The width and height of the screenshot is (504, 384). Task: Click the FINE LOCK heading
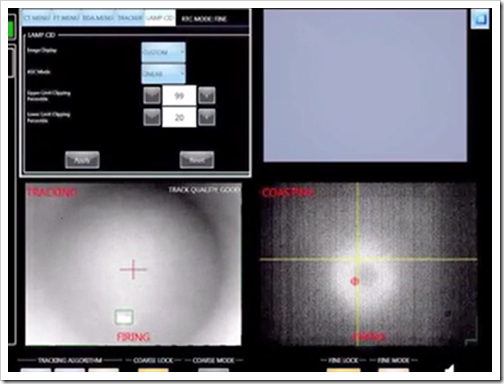click(343, 360)
